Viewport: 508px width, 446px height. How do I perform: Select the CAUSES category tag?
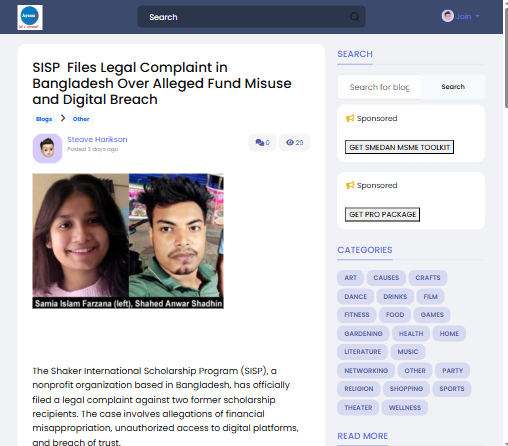tap(386, 278)
